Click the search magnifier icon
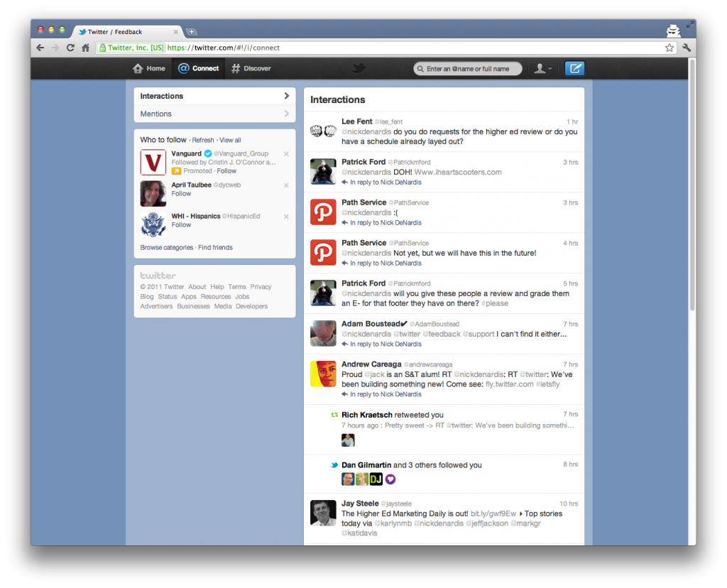This screenshot has height=588, width=727. [420, 69]
